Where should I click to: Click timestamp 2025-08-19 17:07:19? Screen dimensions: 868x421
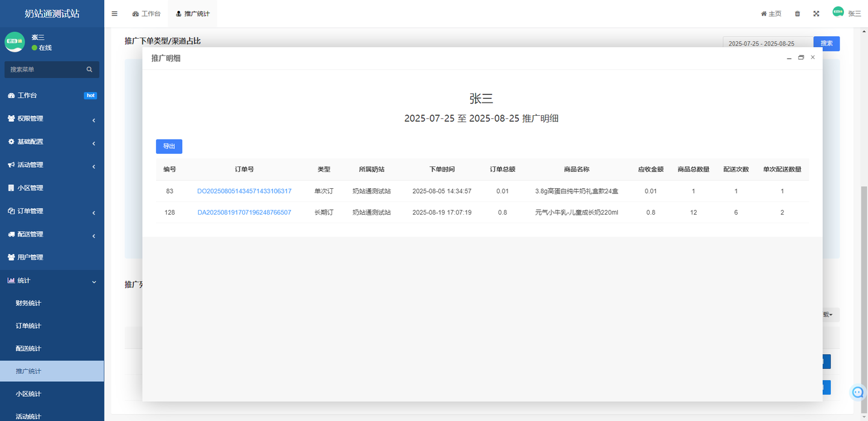point(442,212)
